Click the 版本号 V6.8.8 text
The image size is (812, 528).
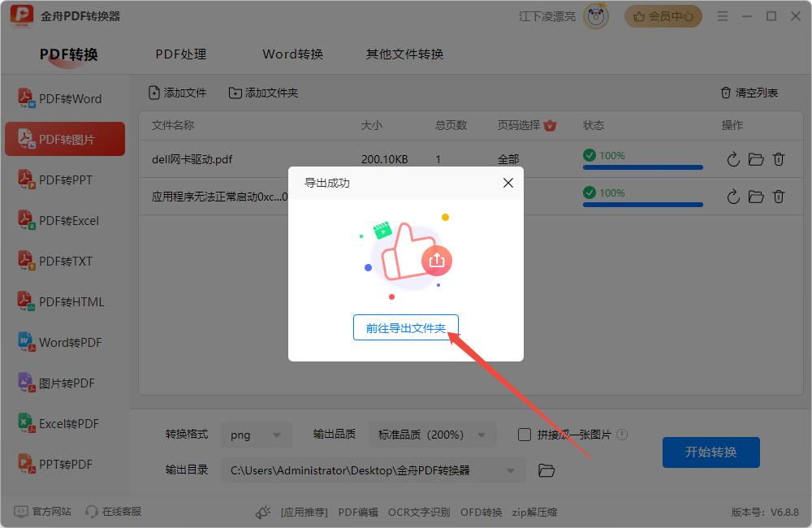[x=765, y=513]
